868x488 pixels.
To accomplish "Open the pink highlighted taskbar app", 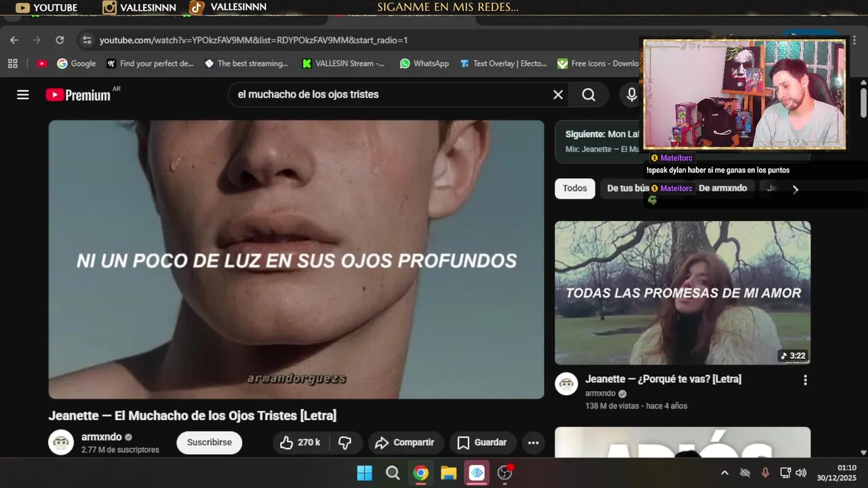I will pos(477,473).
